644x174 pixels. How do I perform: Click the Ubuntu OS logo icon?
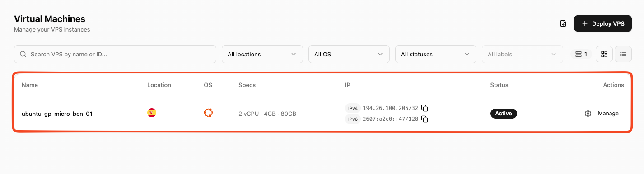208,113
